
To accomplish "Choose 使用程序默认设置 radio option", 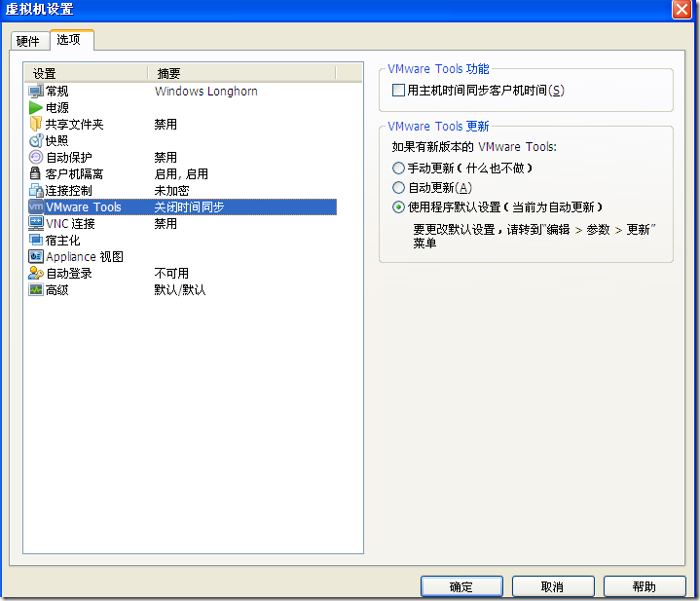I will pyautogui.click(x=398, y=207).
